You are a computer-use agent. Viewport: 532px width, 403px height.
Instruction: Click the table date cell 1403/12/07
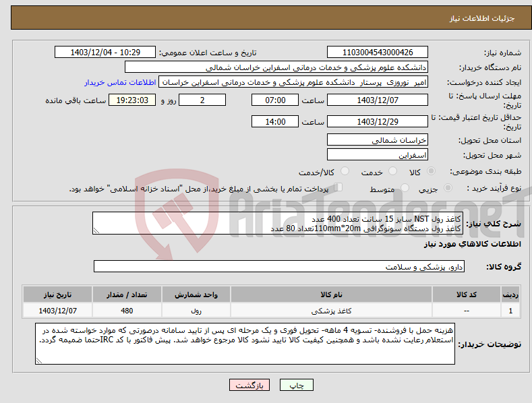(x=58, y=311)
